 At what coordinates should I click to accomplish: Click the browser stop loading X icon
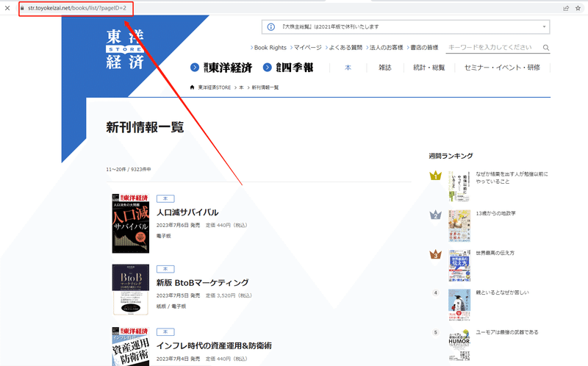[x=7, y=8]
